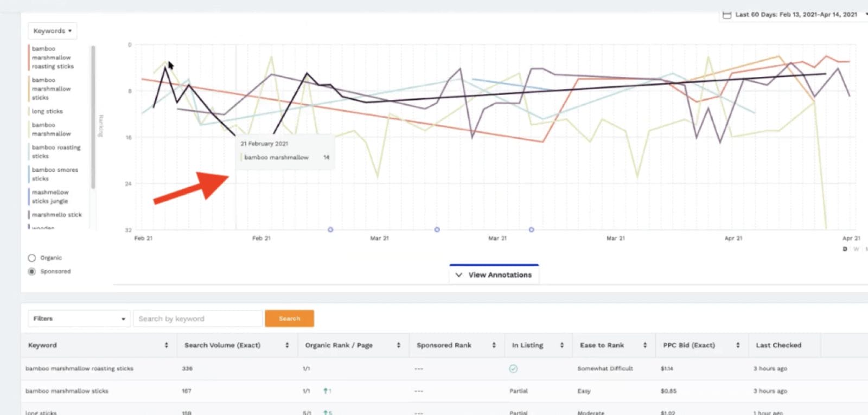Open the Last 60 Days date range dropdown
This screenshot has width=868, height=415.
(x=795, y=15)
